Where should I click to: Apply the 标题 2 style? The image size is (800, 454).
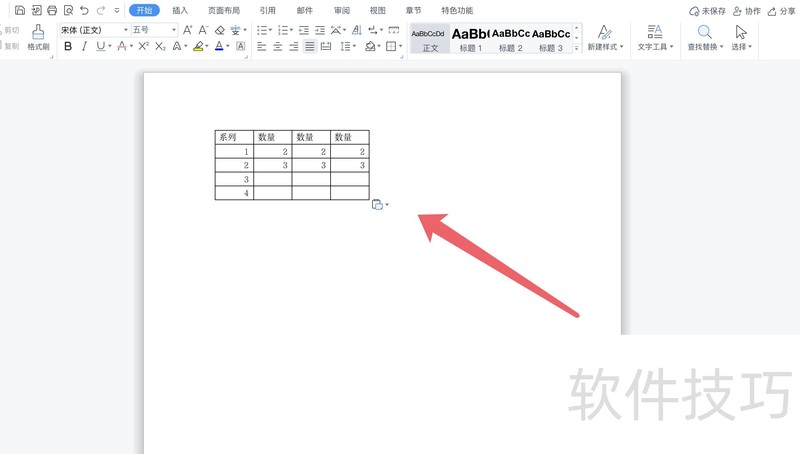click(x=510, y=39)
